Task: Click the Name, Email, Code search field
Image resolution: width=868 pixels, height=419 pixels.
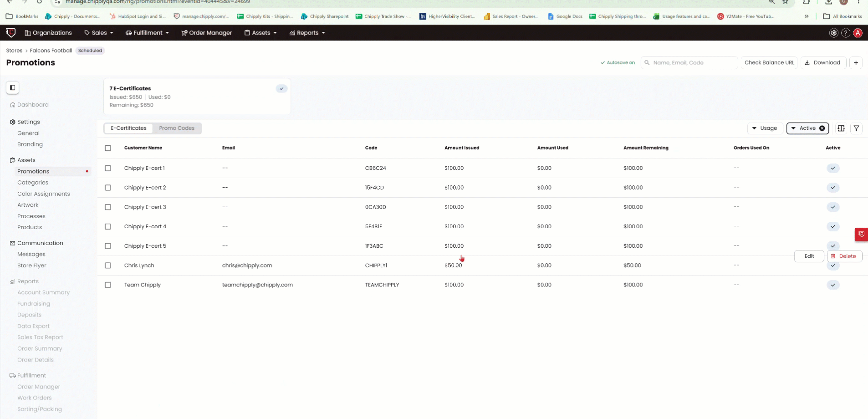Action: click(x=689, y=63)
